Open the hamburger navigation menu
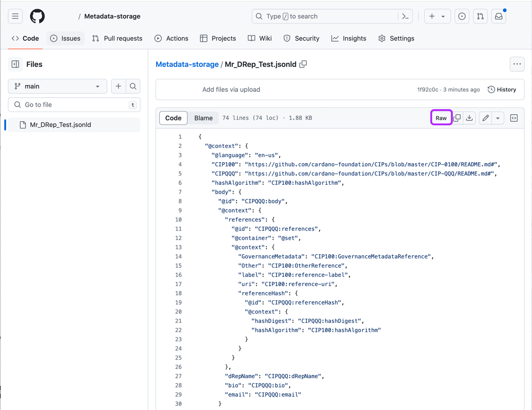 (x=15, y=16)
